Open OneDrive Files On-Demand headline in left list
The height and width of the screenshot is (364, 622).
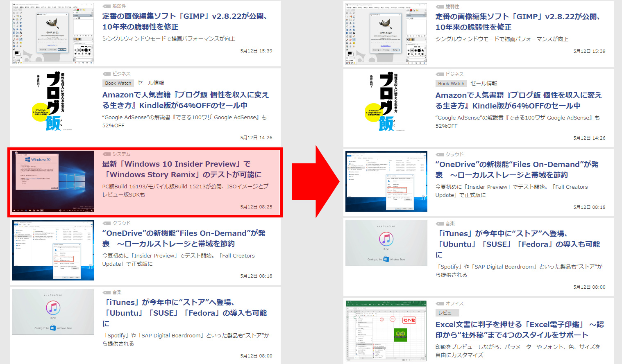pos(184,238)
